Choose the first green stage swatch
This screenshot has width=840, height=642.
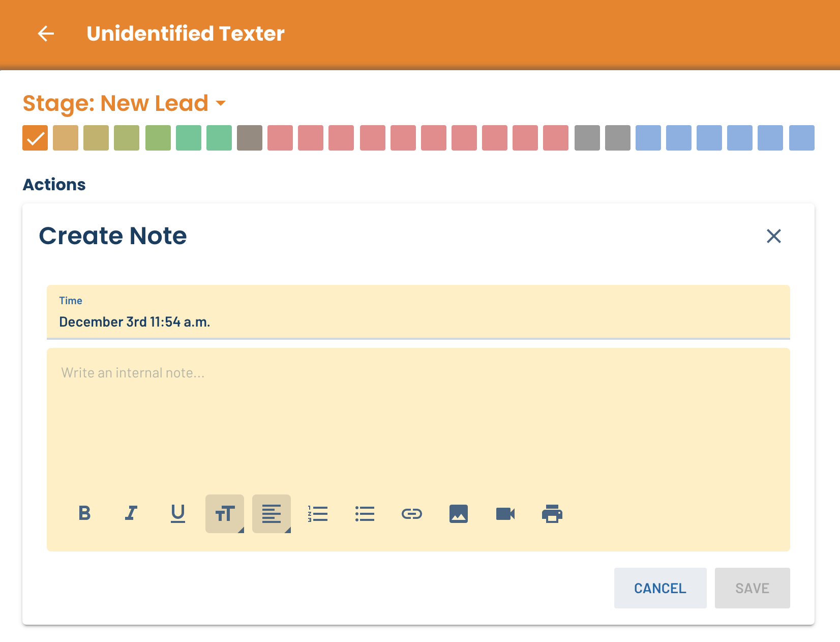(158, 138)
